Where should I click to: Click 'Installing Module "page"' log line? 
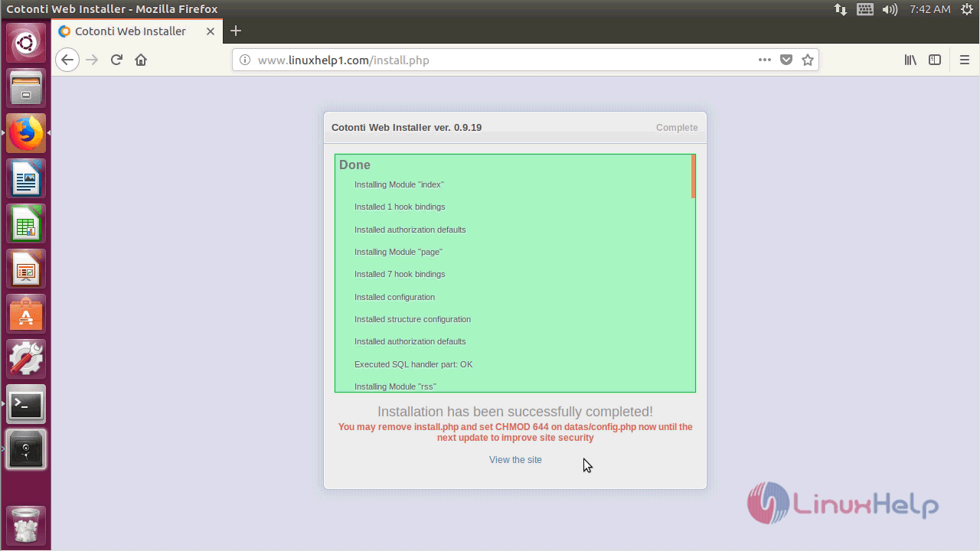pos(398,252)
